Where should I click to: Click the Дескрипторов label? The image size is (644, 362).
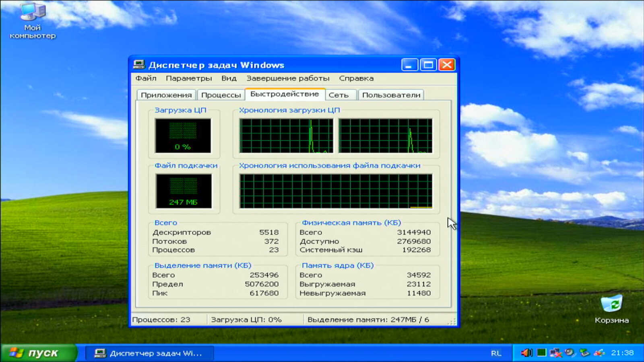[182, 232]
